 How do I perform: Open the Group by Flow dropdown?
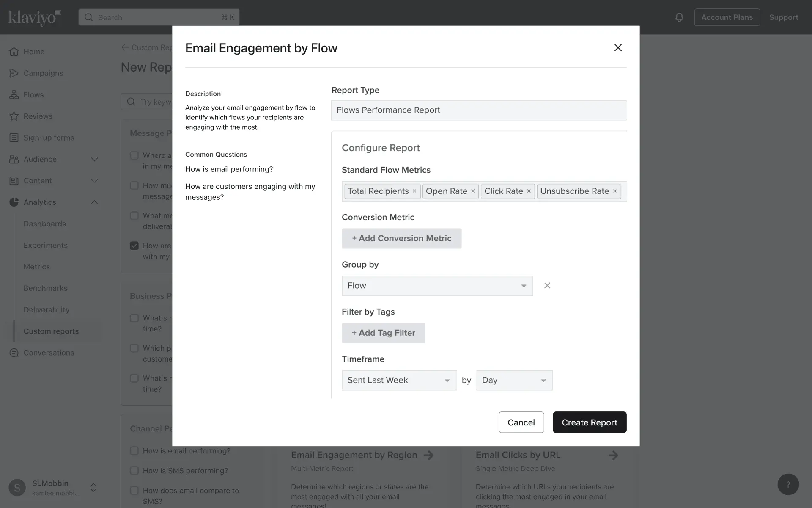(437, 286)
